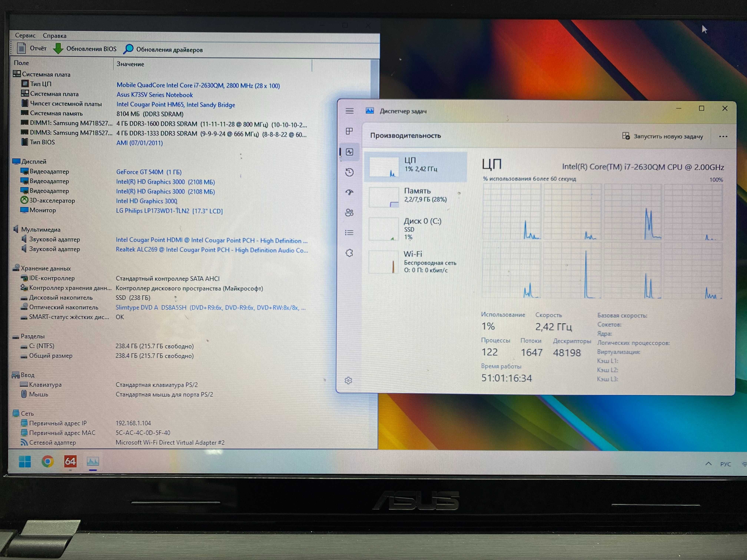Click the Отчёт toolbar button
This screenshot has width=747, height=560.
[31, 48]
